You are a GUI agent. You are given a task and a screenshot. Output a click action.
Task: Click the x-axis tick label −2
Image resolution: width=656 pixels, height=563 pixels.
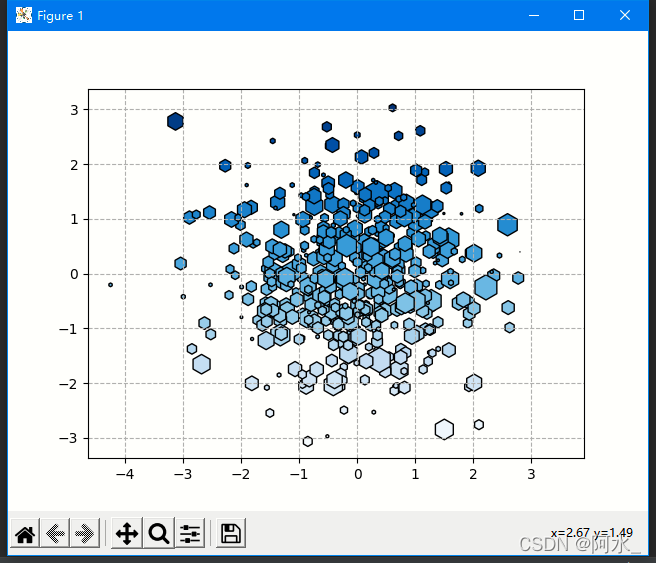[241, 474]
